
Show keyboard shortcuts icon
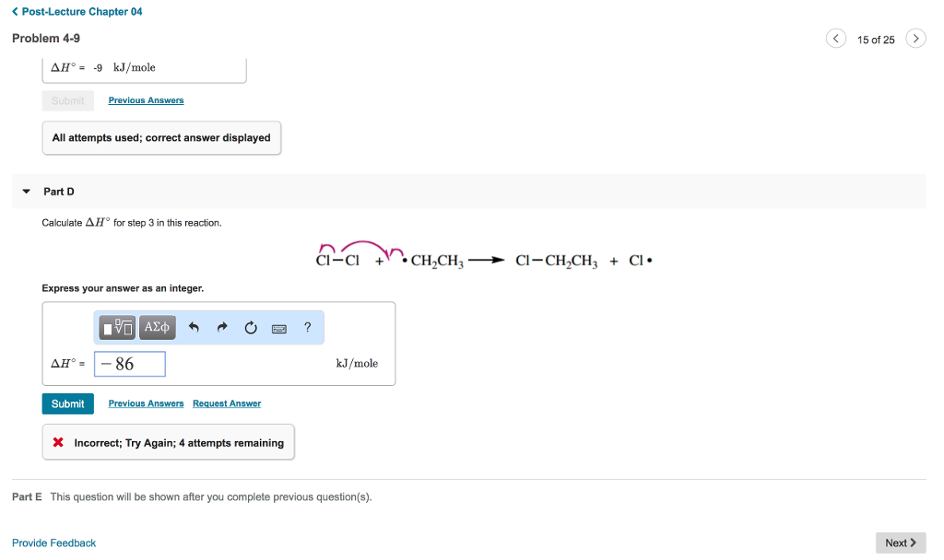point(279,328)
